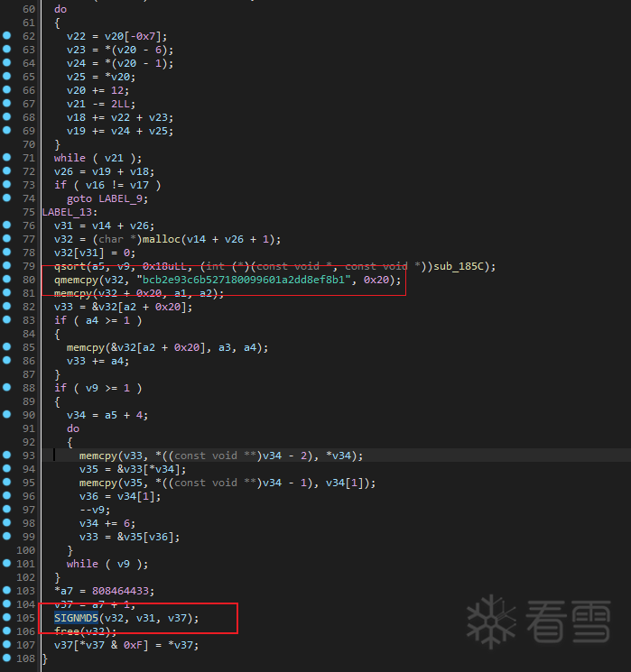Click variable v34 assigned on line 90
Image resolution: width=631 pixels, height=672 pixels.
(x=76, y=415)
